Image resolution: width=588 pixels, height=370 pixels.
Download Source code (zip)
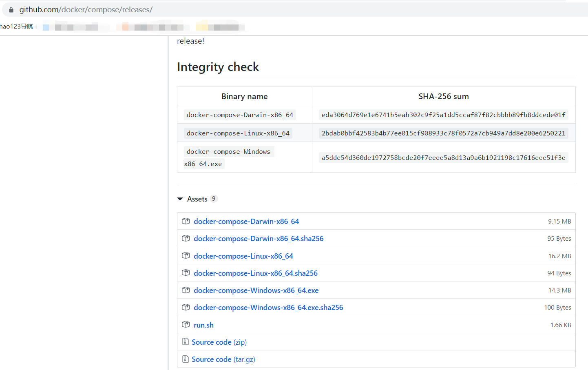219,342
